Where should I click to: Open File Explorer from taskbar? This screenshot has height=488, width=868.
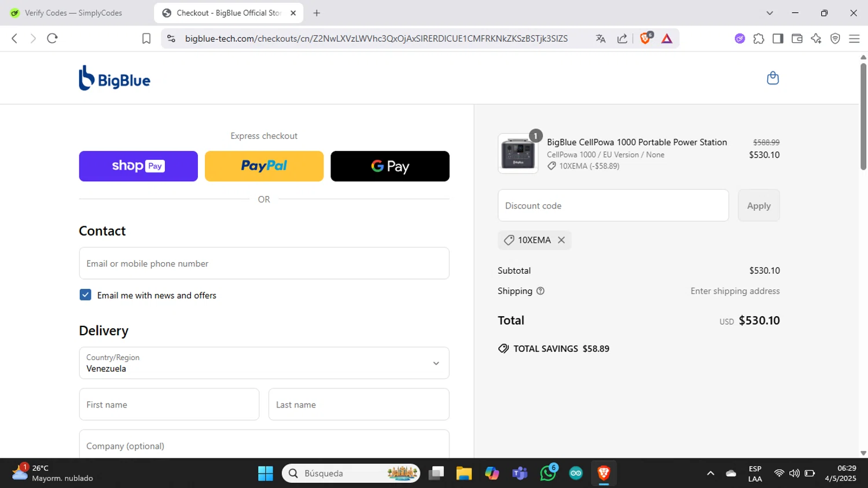coord(464,474)
